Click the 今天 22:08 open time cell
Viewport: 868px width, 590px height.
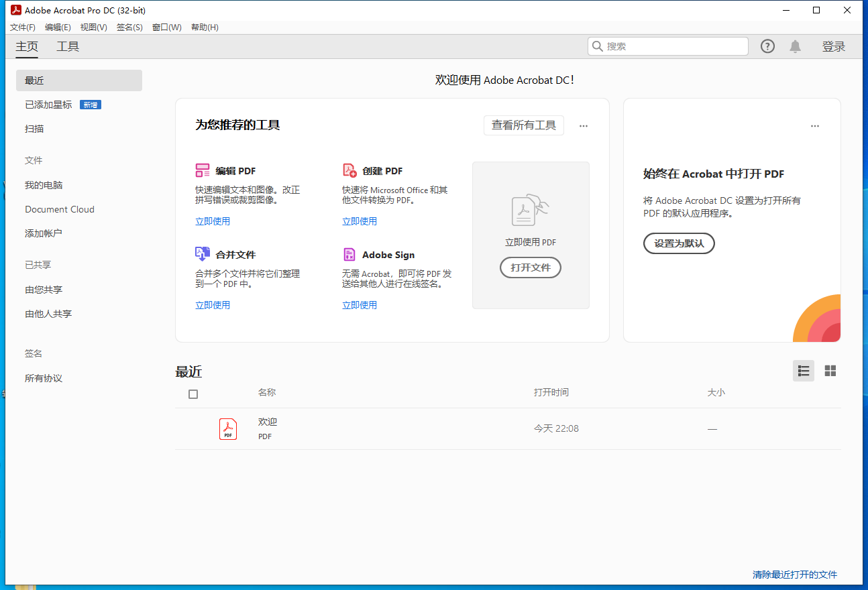click(556, 428)
